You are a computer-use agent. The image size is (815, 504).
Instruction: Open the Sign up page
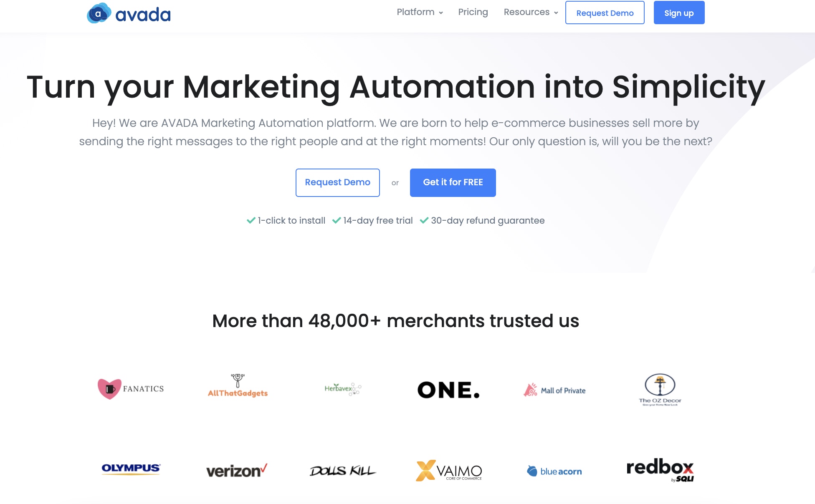click(678, 12)
